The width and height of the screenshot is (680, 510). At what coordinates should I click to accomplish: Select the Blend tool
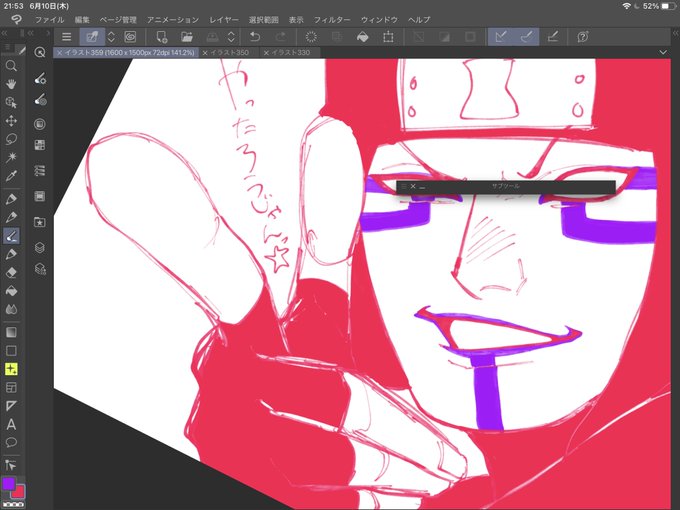(11, 309)
